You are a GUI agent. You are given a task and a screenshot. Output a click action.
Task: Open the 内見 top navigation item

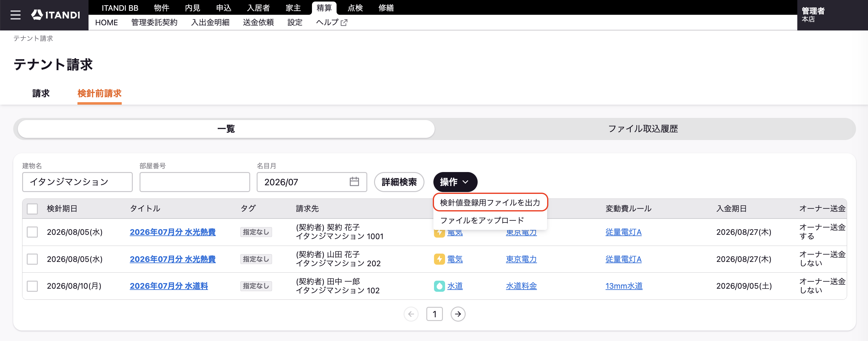coord(192,8)
